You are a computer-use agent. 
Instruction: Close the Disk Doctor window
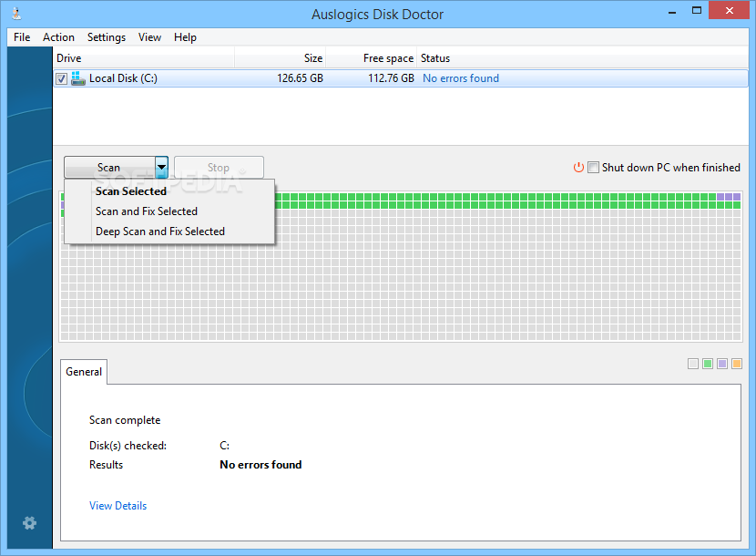coord(729,11)
